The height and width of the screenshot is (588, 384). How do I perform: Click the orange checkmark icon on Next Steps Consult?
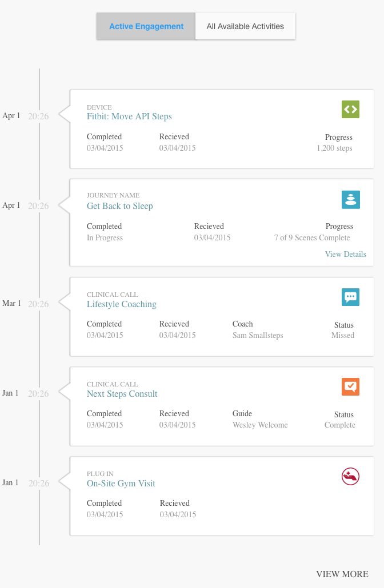[x=350, y=386]
